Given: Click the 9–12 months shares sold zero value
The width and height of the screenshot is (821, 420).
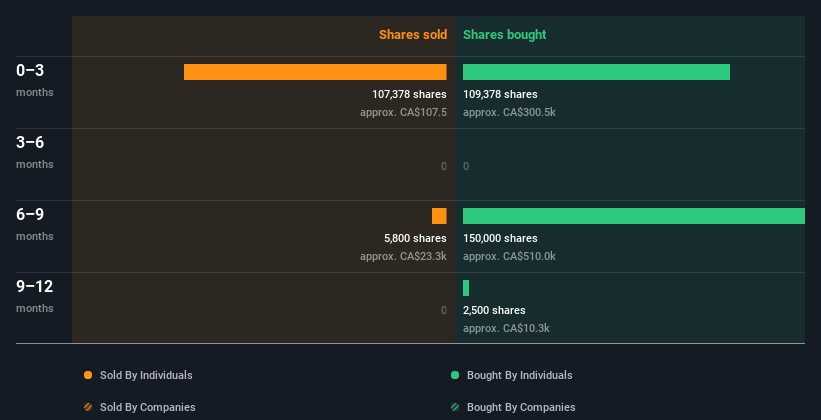Looking at the screenshot, I should 444,310.
